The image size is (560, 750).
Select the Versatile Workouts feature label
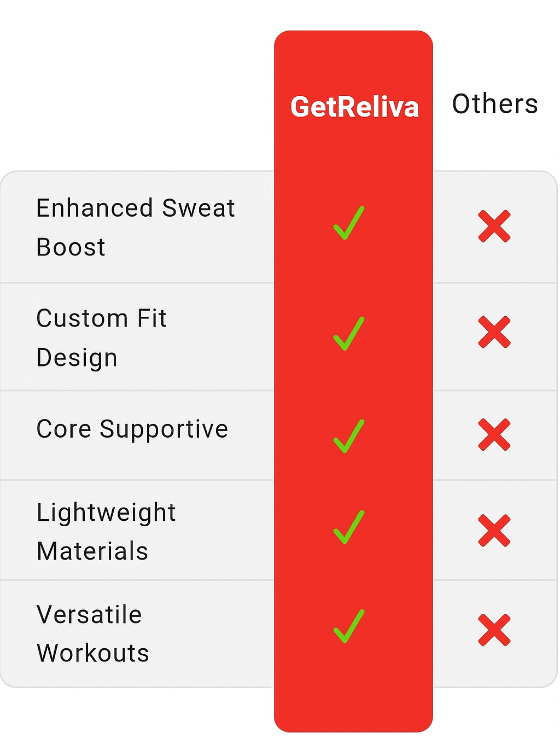click(x=92, y=633)
